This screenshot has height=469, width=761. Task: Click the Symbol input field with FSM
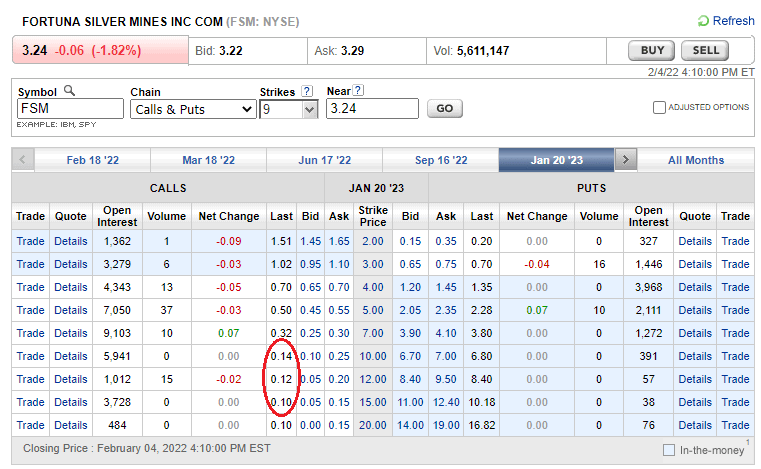coord(68,109)
